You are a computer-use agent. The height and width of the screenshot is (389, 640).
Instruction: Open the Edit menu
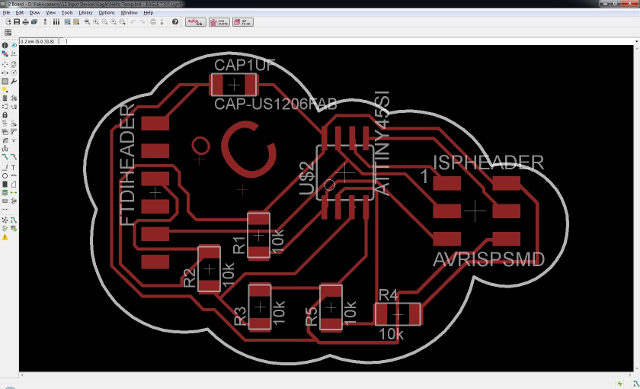pos(20,13)
